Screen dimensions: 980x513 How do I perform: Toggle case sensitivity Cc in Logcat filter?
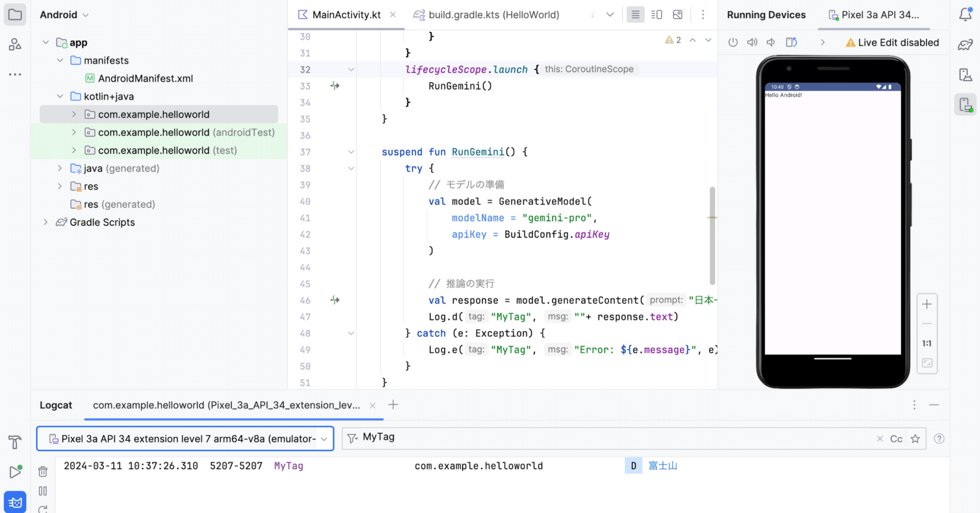(896, 438)
